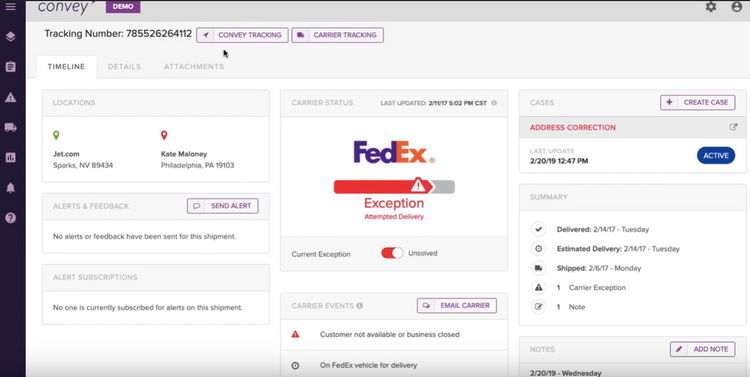Click the Convey logo
Screen dimensions: 750x377
66,7
